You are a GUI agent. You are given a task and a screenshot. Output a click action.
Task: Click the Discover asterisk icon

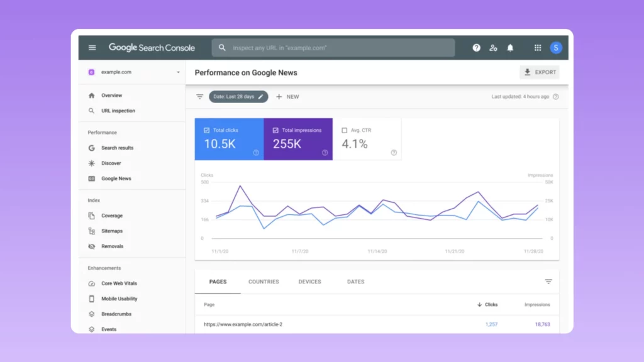coord(91,163)
